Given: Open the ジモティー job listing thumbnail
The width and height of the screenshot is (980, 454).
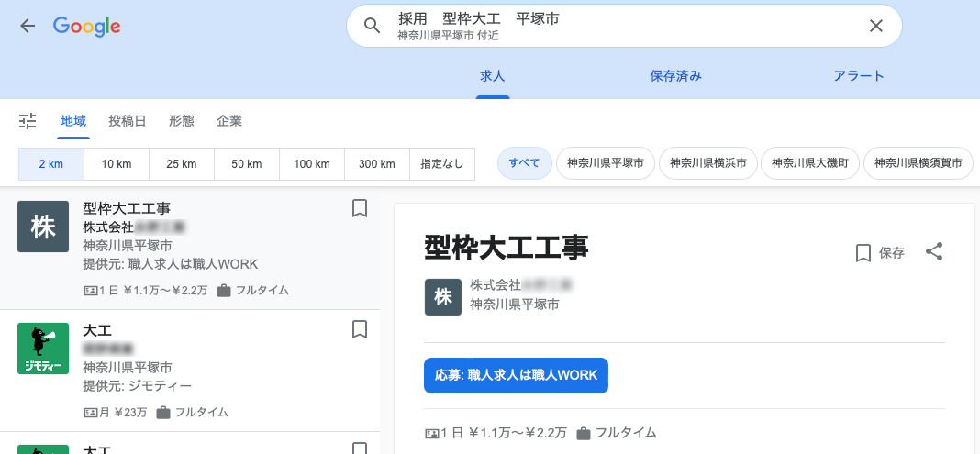Looking at the screenshot, I should (43, 349).
